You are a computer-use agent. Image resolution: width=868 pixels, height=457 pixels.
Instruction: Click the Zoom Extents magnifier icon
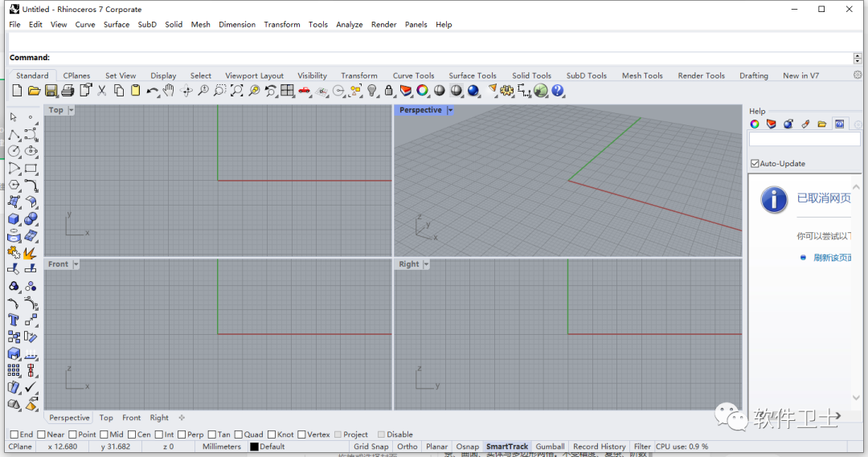[237, 91]
